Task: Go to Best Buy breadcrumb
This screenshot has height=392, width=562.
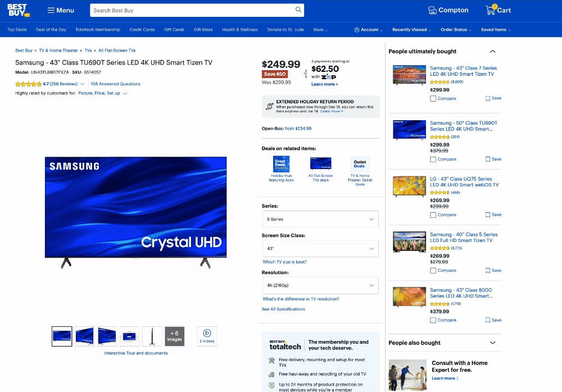Action: pyautogui.click(x=24, y=51)
